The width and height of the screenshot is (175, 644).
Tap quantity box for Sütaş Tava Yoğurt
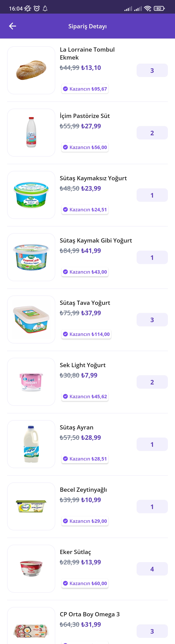152,320
